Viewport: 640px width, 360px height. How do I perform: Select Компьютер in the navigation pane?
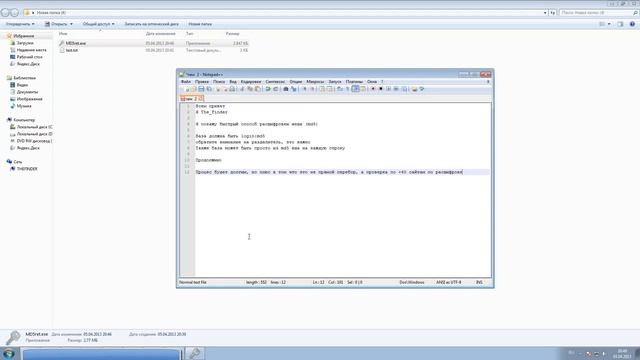[x=24, y=120]
